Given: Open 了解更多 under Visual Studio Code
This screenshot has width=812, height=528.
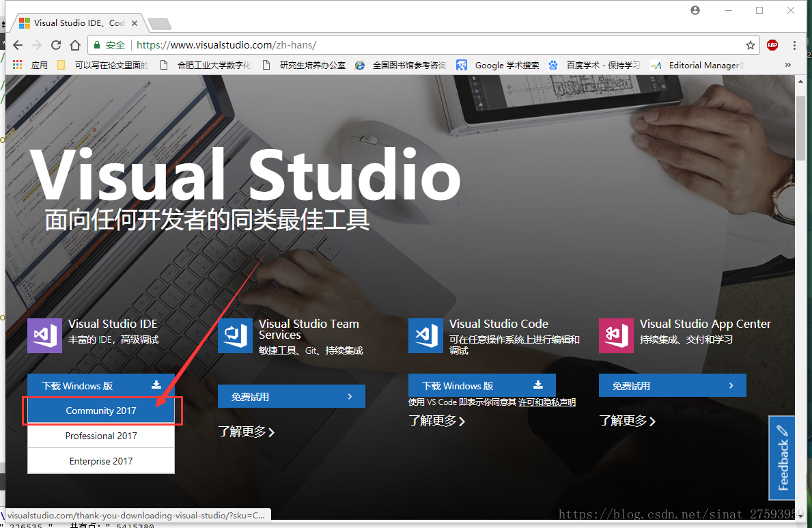Looking at the screenshot, I should point(436,421).
